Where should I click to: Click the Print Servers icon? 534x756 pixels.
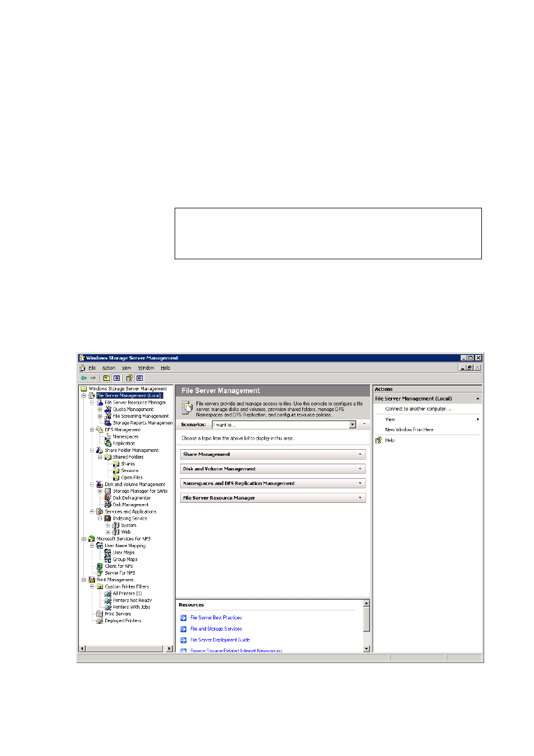(x=100, y=614)
